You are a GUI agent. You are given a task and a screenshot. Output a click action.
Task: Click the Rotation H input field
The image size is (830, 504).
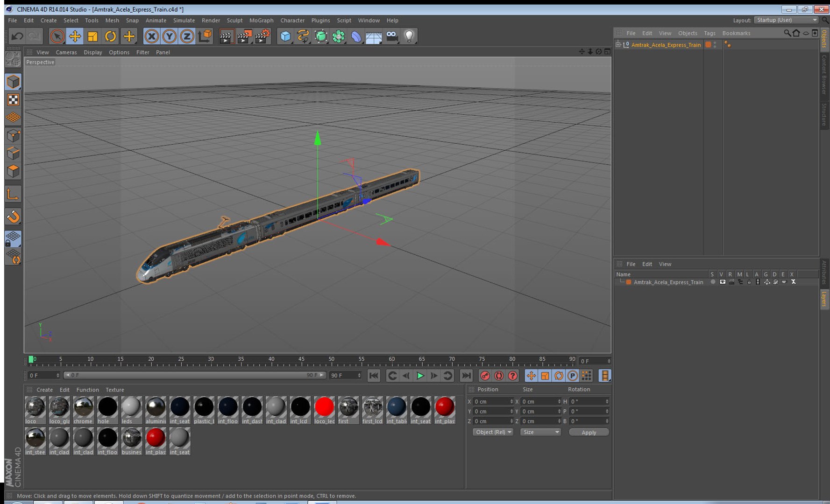coord(589,401)
